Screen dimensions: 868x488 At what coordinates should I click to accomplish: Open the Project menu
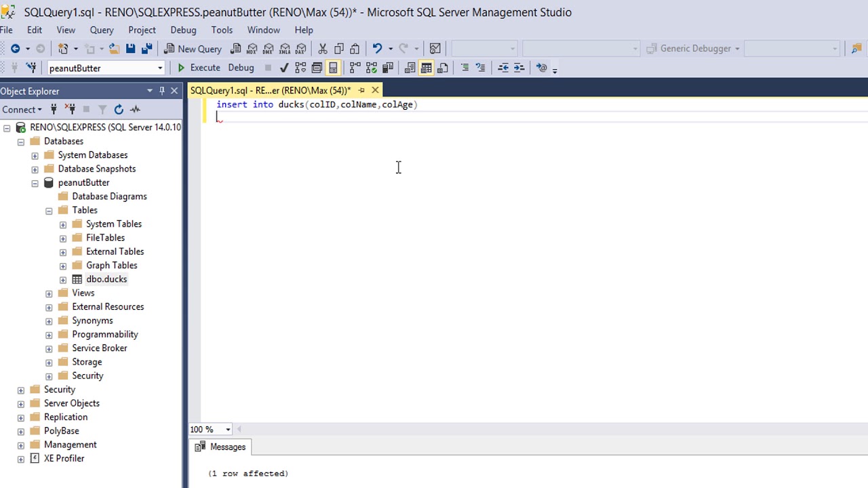coord(142,30)
